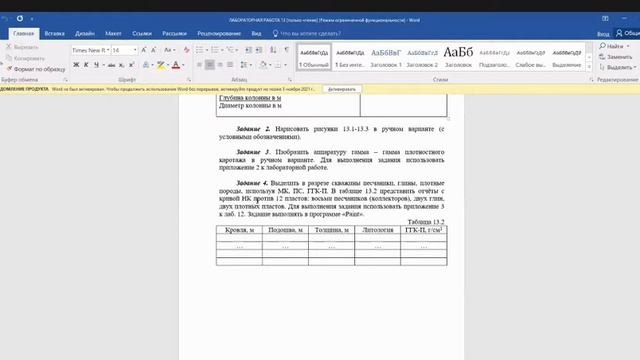
Task: Apply borders to selection
Action: point(278,64)
